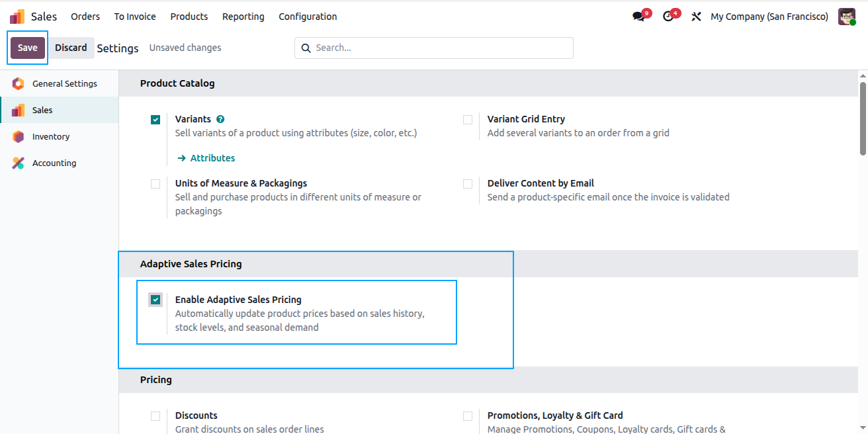868x434 pixels.
Task: Click the Enable Adaptive Sales Pricing label
Action: point(238,300)
